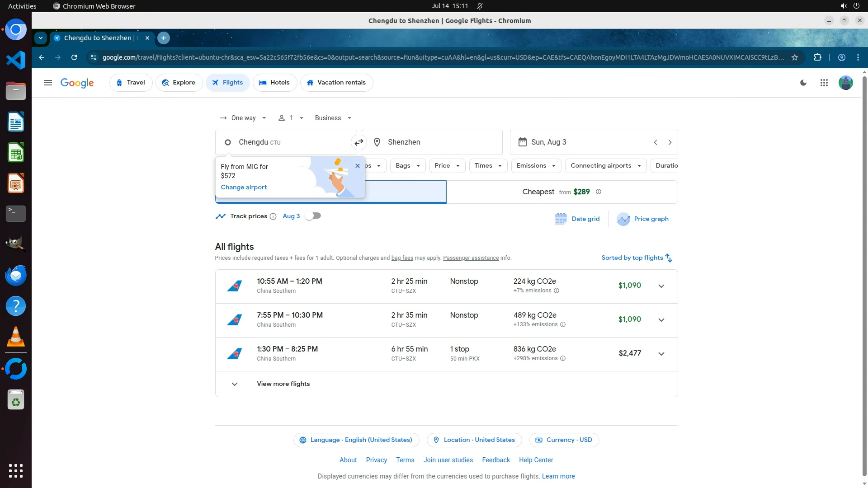Enable the Track prices toggle
This screenshot has width=868, height=488.
coord(313,216)
